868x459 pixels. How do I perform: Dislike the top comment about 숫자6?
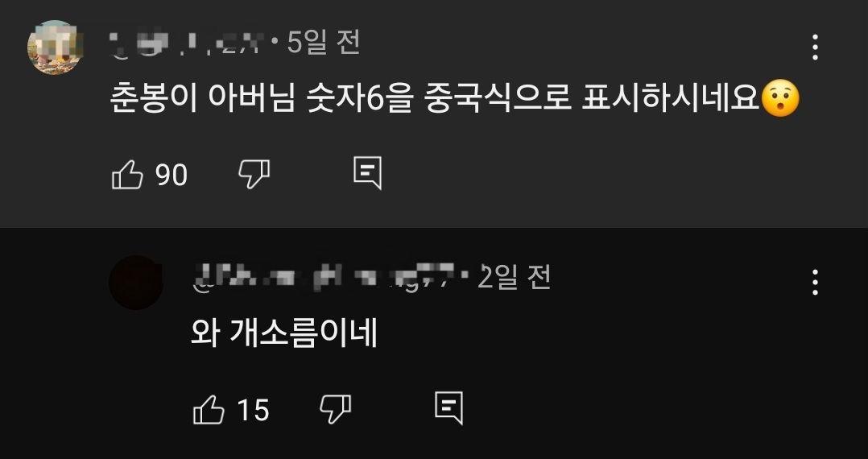(x=254, y=175)
